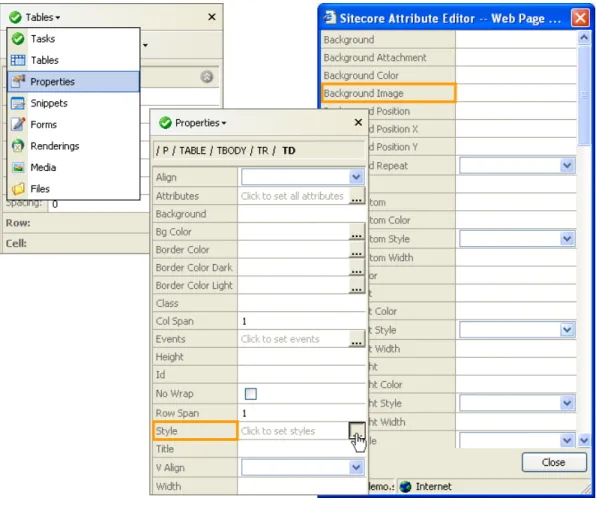The image size is (596, 507).
Task: Click ellipsis button for Bg Color row
Action: point(357,231)
